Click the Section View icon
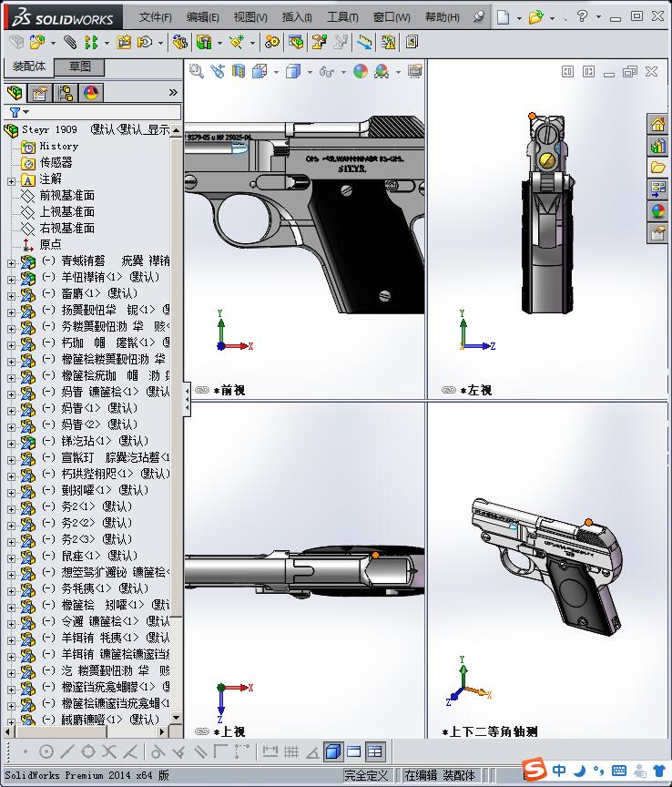Screen dimensions: 672x787 point(239,71)
